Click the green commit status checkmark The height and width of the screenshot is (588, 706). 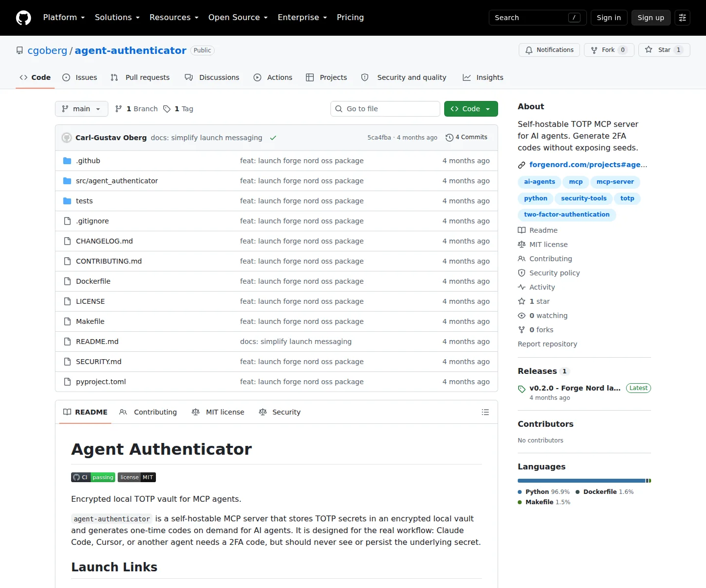pos(273,138)
